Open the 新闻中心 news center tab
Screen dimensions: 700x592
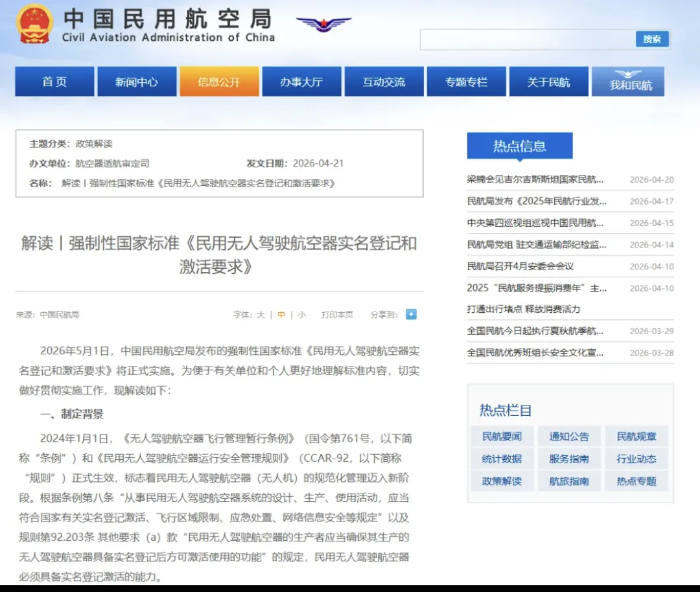tap(137, 81)
